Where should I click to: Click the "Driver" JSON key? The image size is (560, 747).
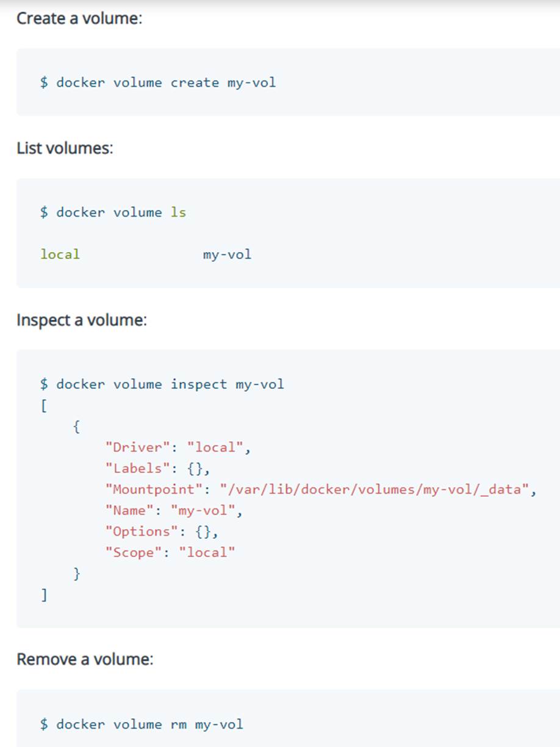(137, 447)
